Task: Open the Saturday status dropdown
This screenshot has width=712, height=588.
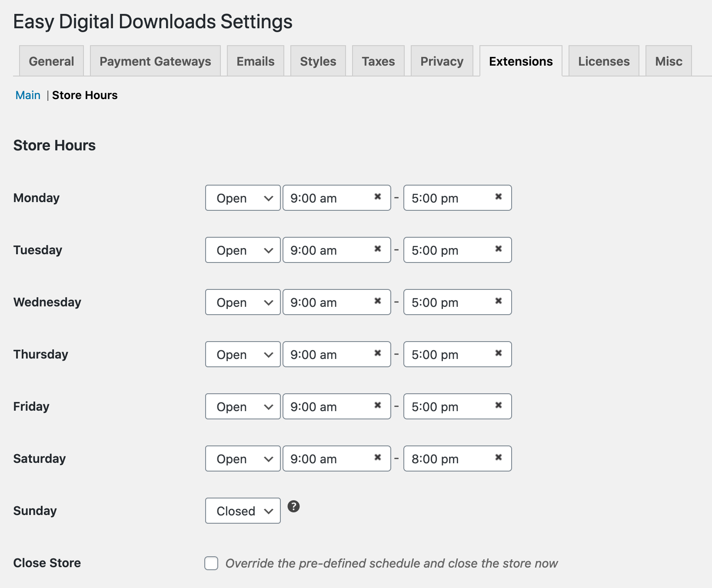Action: [243, 459]
